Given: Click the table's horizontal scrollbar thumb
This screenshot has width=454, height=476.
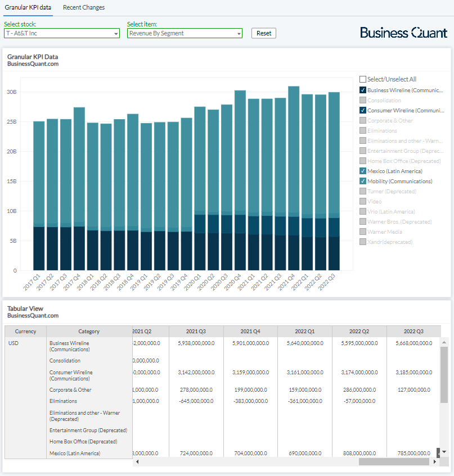Looking at the screenshot, I should (394, 462).
